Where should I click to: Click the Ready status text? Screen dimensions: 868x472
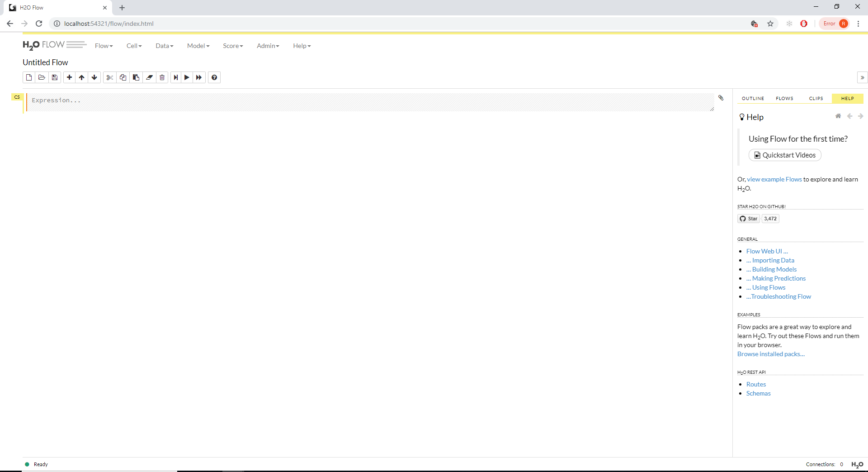(41, 464)
